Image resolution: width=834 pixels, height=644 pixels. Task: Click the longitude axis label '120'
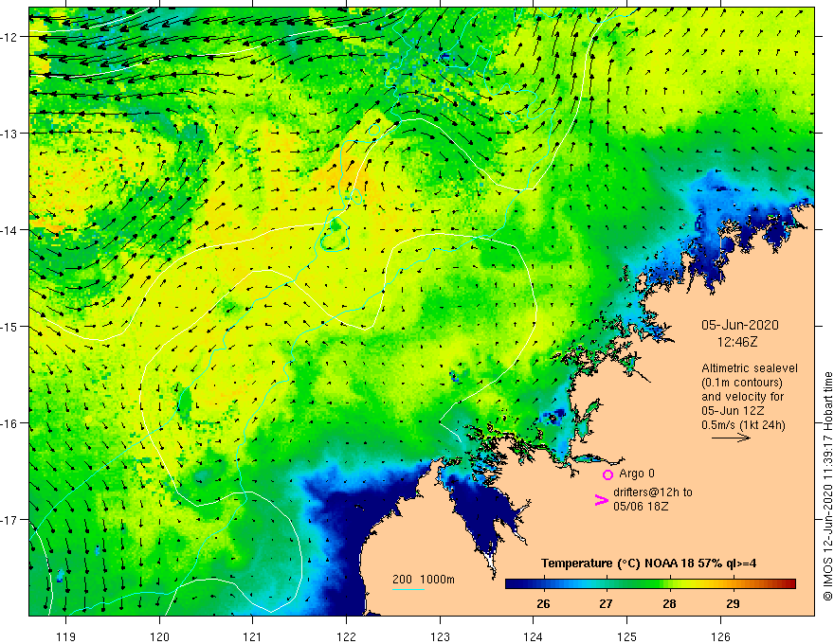[159, 636]
